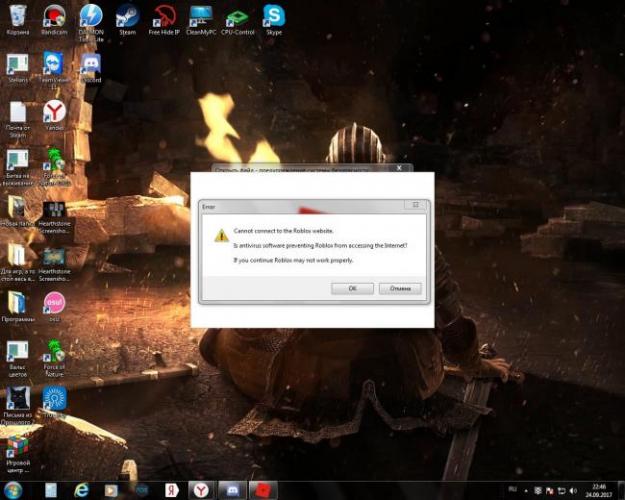Viewport: 625px width, 500px height.
Task: Open the 'Для игр' folder on desktop
Action: [18, 262]
